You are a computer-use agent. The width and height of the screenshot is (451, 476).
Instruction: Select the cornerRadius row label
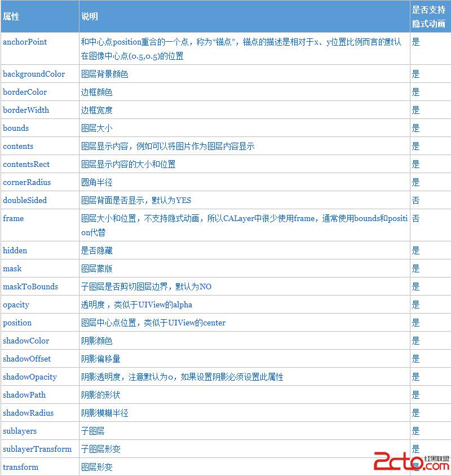[26, 182]
